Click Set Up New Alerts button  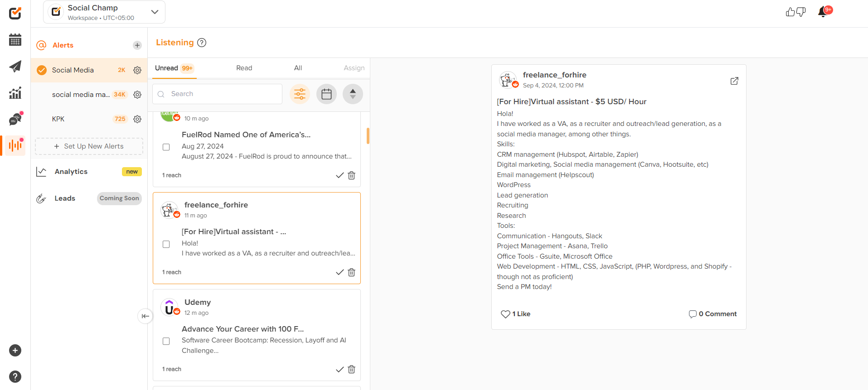[89, 146]
